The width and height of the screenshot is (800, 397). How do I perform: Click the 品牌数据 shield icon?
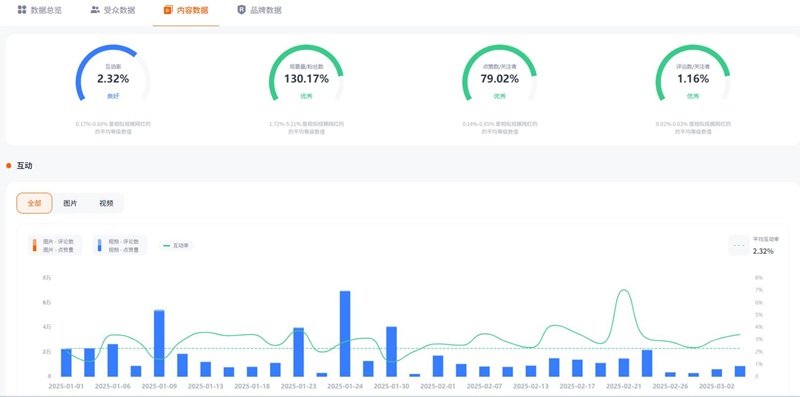tap(241, 10)
